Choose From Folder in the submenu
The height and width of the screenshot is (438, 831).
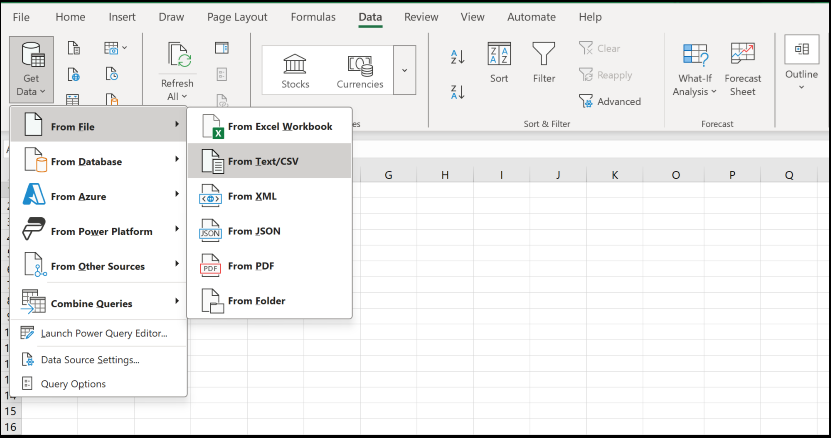(x=269, y=301)
